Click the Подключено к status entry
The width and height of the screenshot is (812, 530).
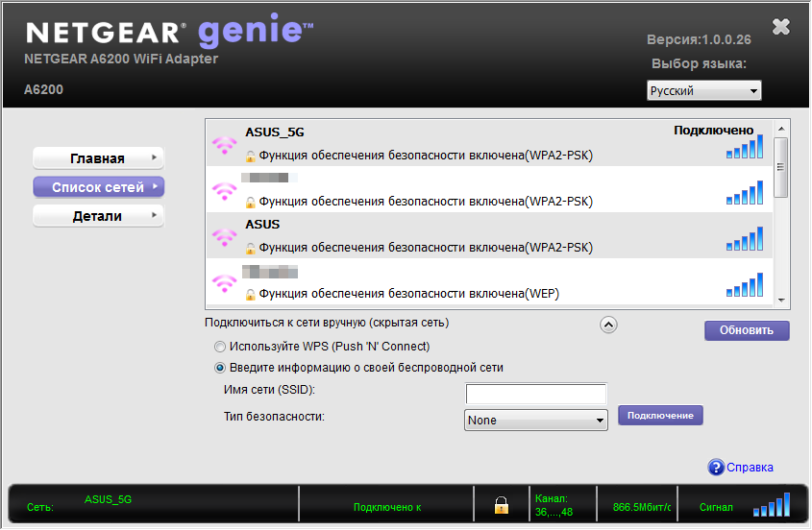pos(387,507)
